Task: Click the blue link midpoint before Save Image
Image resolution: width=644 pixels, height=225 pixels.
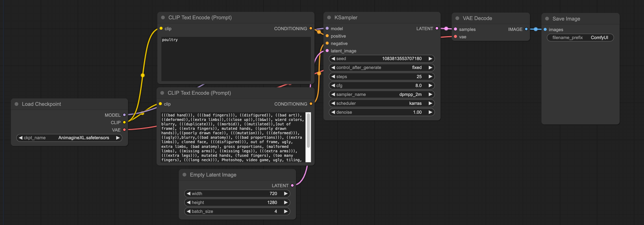Action: [x=535, y=29]
